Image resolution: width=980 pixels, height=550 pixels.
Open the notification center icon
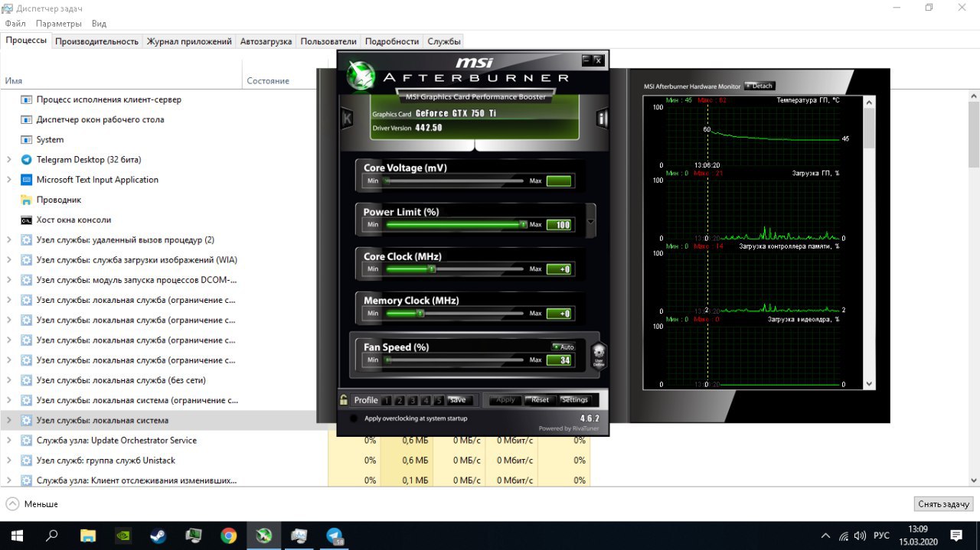(x=956, y=535)
